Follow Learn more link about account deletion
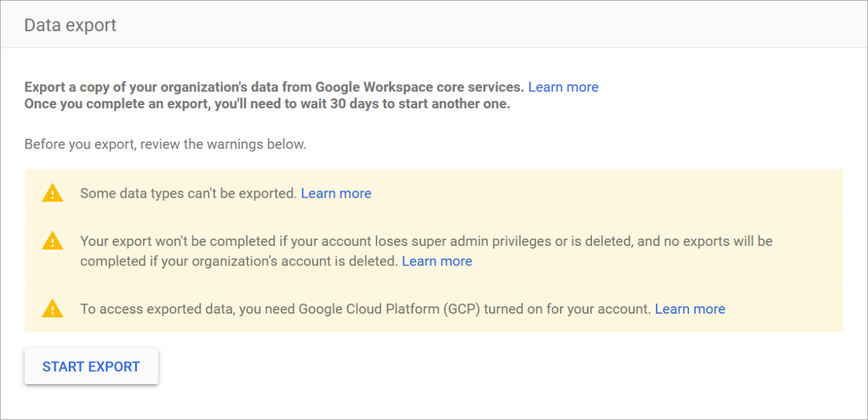 [x=437, y=261]
